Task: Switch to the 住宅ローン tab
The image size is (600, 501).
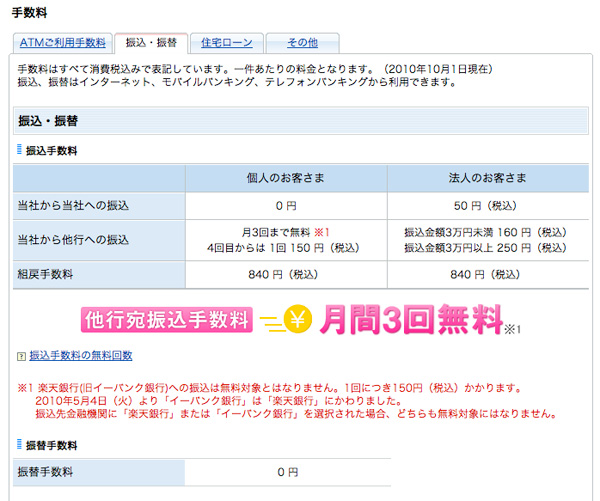Action: (x=225, y=43)
